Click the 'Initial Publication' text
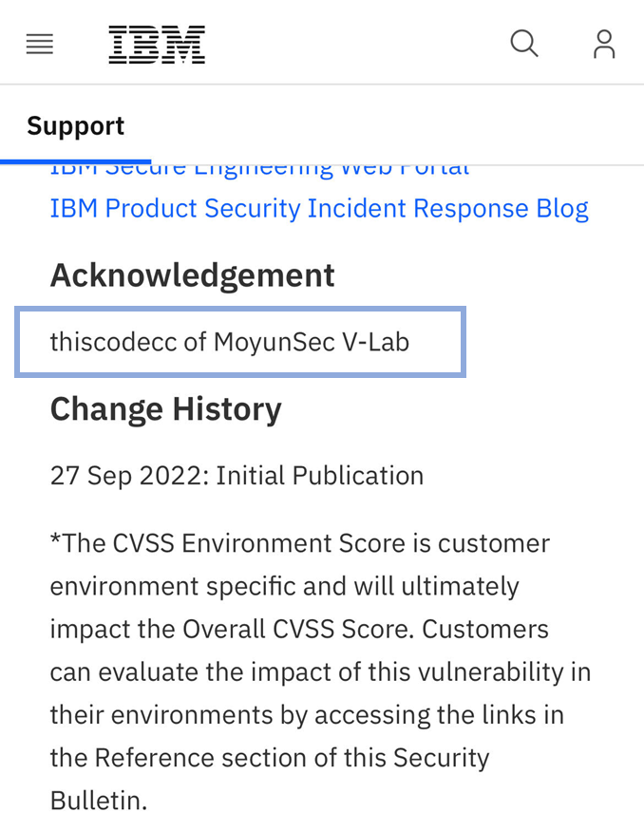The height and width of the screenshot is (831, 644). pyautogui.click(x=320, y=475)
